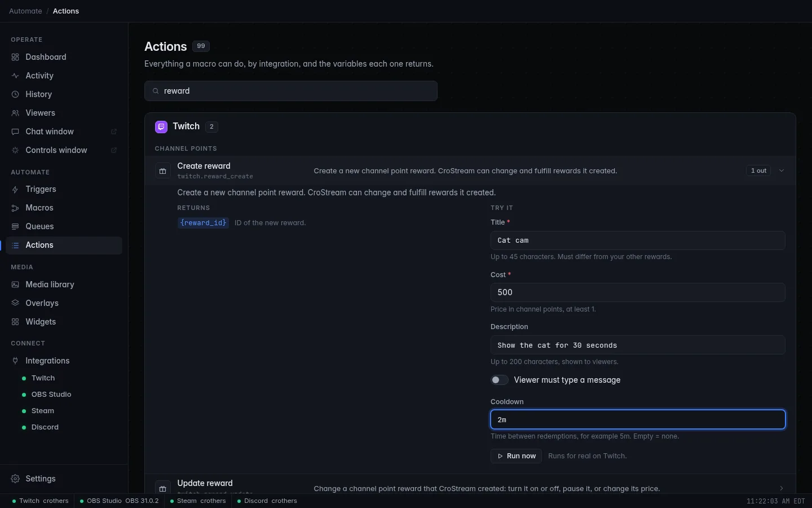The image size is (812, 508).
Task: Open the Actions page in sidebar
Action: pyautogui.click(x=64, y=245)
